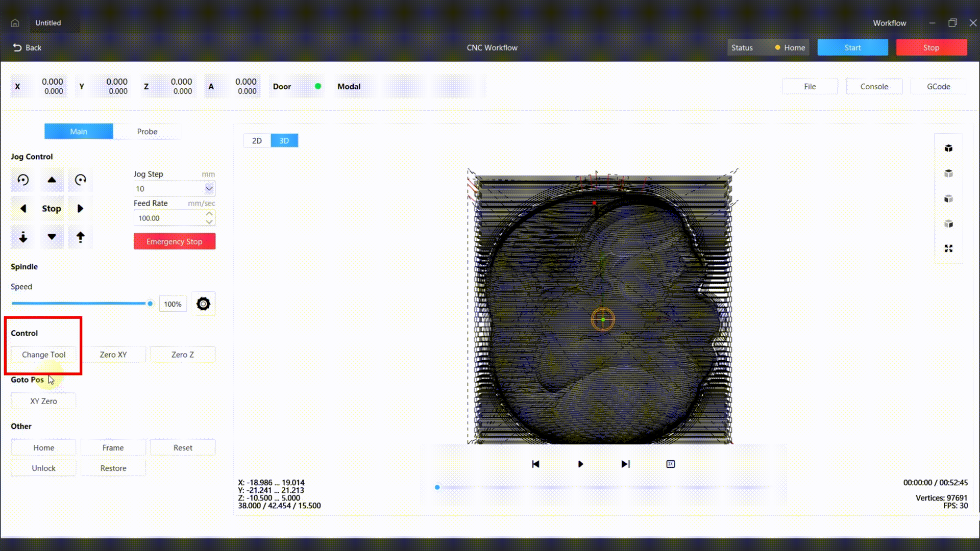Select the 3D view toggle

click(x=284, y=140)
